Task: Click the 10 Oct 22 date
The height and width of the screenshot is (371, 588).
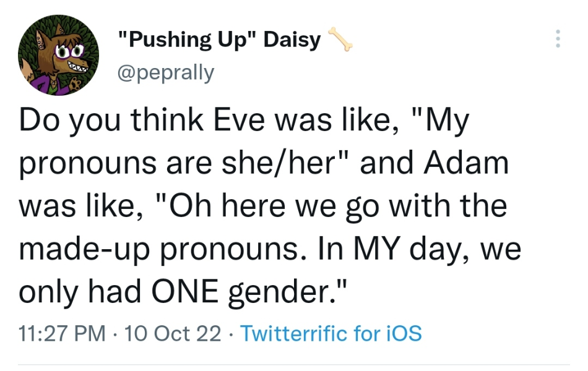Action: tap(173, 334)
